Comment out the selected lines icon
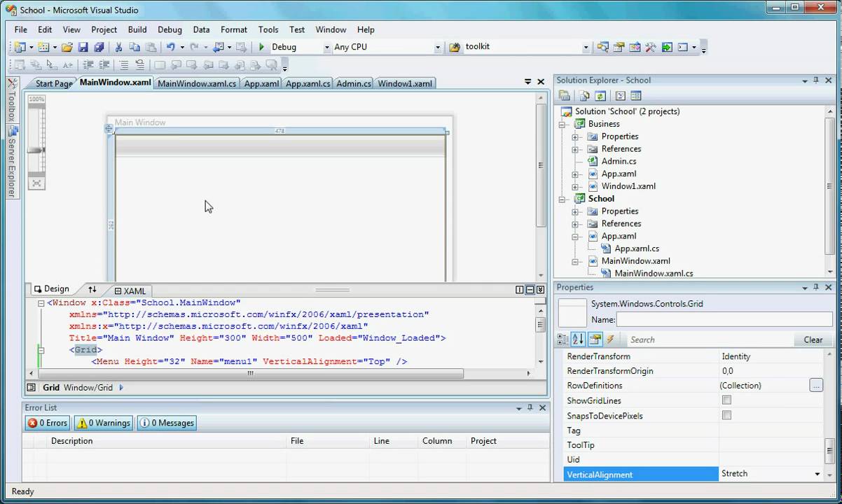The image size is (842, 504). [124, 65]
